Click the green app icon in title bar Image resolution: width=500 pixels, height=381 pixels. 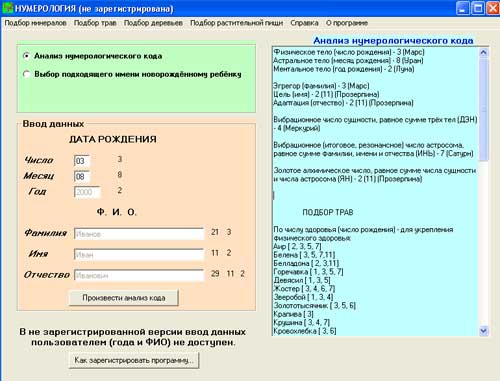8,8
